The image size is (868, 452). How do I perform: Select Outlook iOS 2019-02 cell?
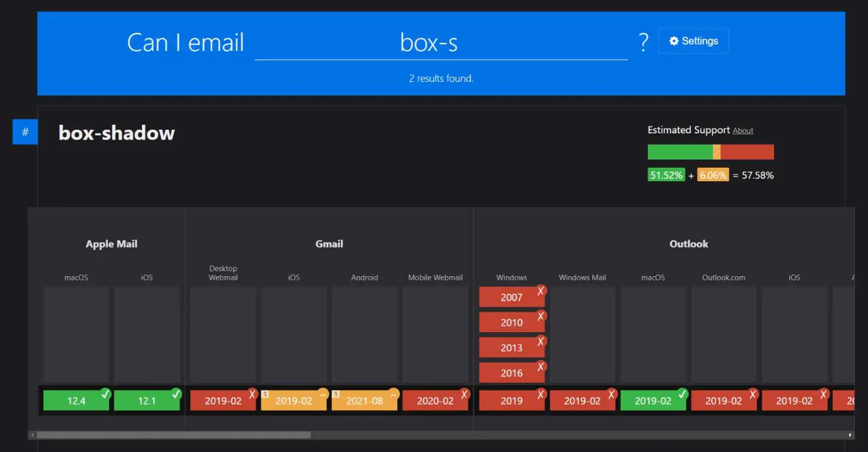click(794, 400)
